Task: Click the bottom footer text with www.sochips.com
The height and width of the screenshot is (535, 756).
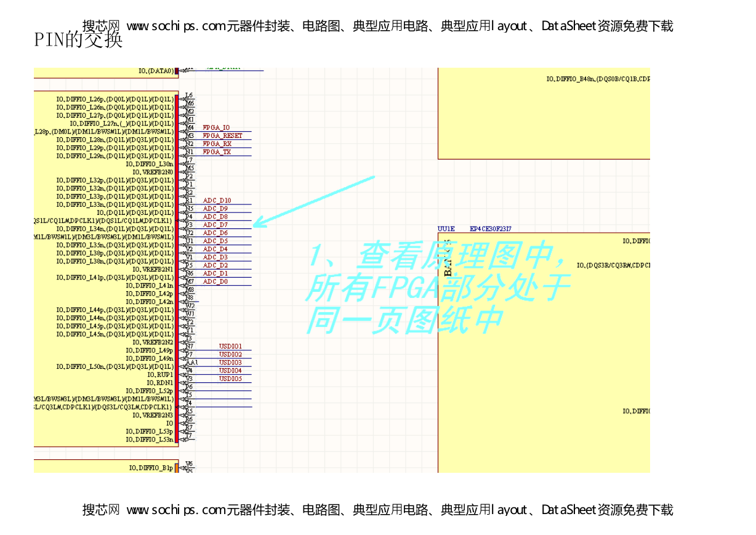Action: click(x=378, y=510)
